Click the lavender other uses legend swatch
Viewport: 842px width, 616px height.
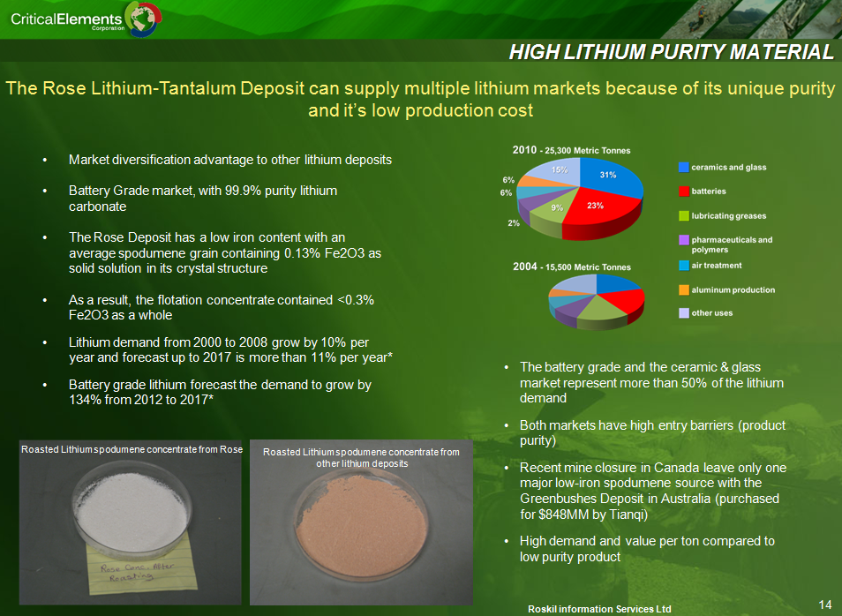point(684,313)
